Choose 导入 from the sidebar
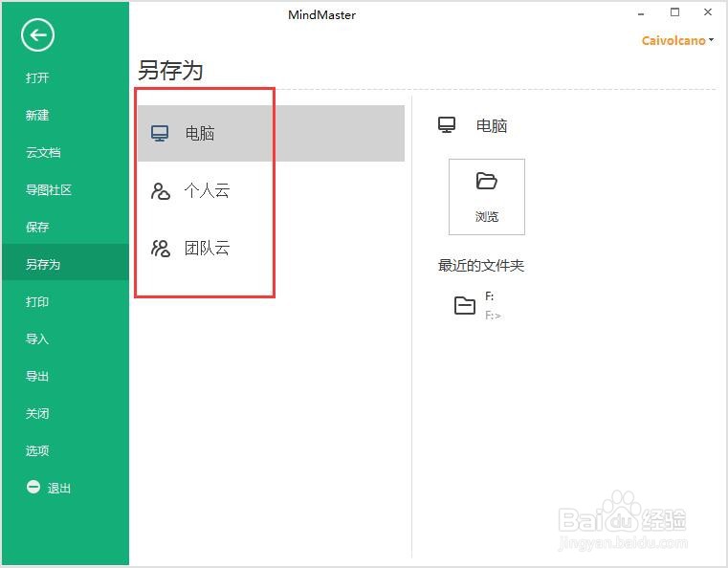Screen dimensions: 728x568 pos(37,339)
